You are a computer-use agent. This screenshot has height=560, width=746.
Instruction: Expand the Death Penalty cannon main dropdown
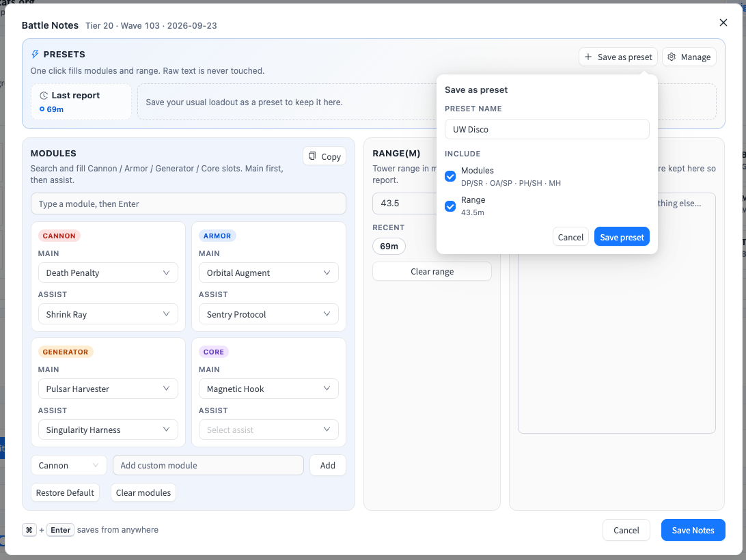pos(108,272)
